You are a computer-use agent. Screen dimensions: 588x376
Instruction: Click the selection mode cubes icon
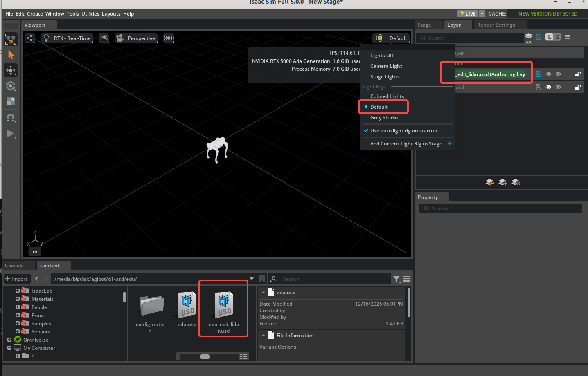(11, 39)
